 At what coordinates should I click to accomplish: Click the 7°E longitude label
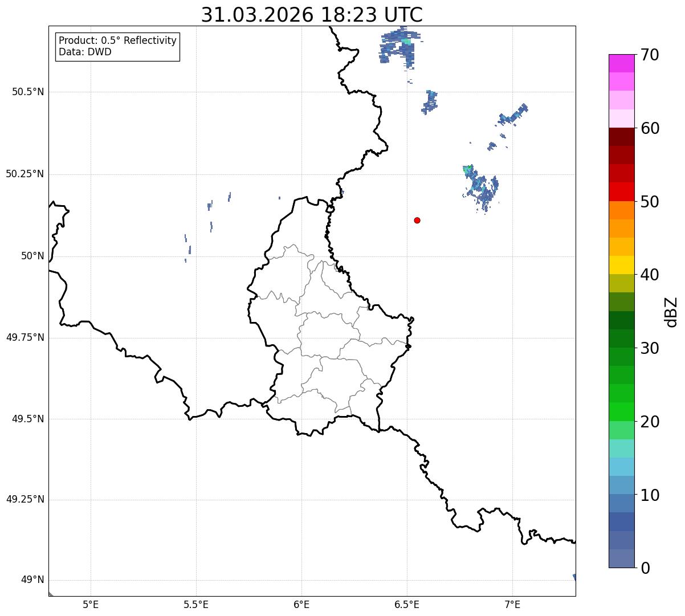[x=512, y=605]
